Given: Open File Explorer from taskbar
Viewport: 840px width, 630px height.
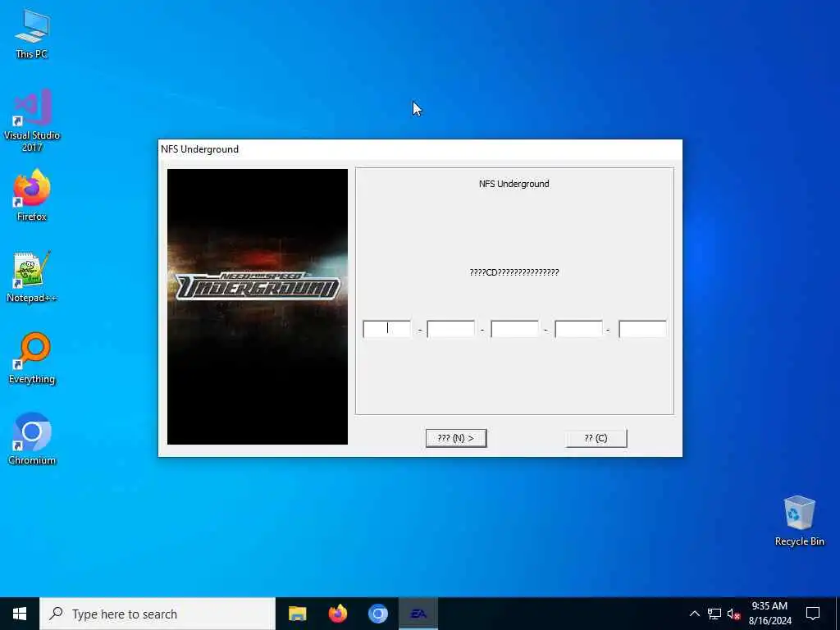Looking at the screenshot, I should [297, 614].
